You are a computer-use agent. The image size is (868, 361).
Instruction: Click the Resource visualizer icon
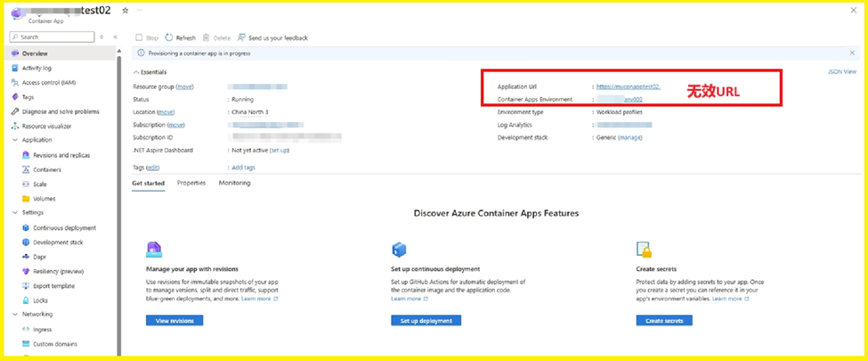(15, 126)
